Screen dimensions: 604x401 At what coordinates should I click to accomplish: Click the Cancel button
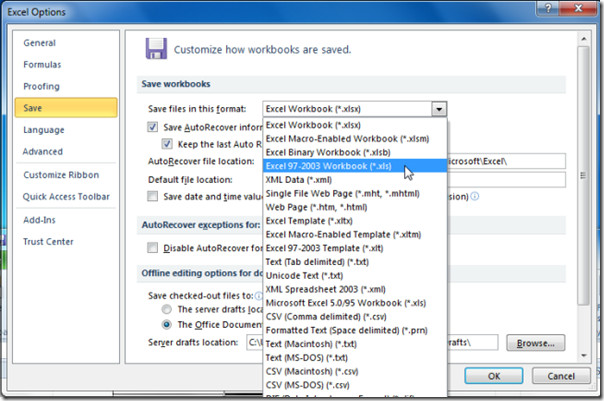click(x=561, y=376)
